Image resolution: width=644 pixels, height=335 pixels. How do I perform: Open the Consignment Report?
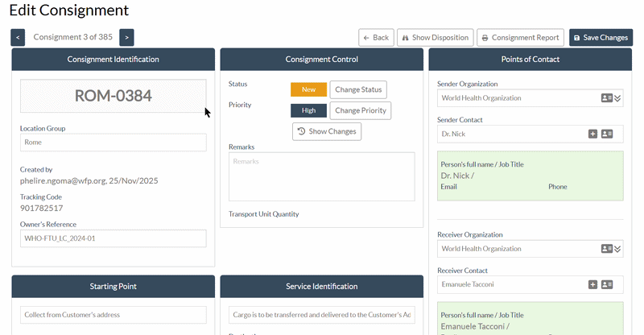pos(520,37)
